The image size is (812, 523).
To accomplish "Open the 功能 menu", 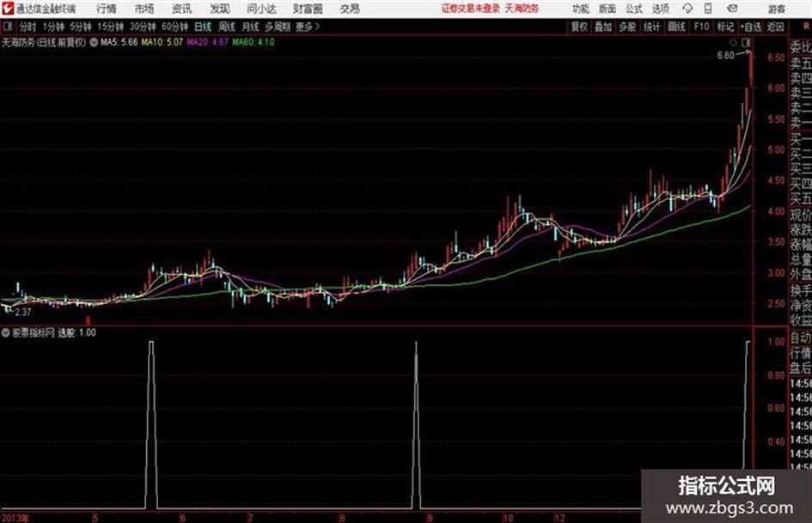I will pos(581,9).
